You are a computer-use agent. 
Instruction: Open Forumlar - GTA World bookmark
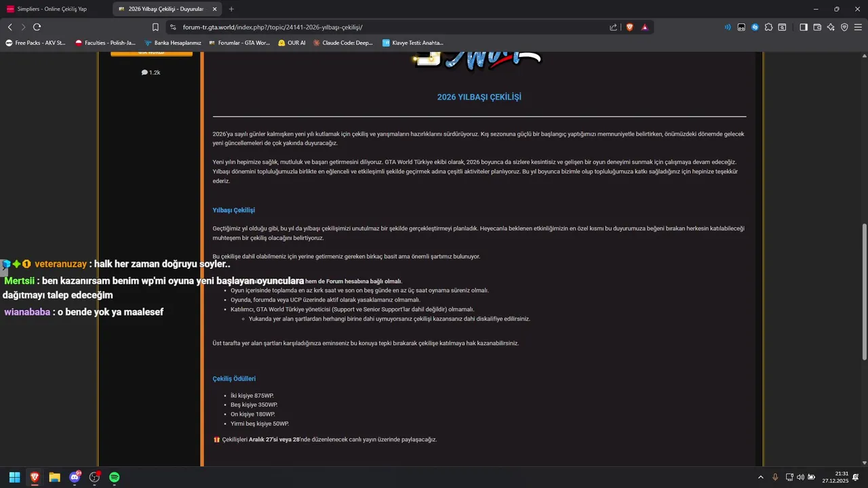(239, 43)
